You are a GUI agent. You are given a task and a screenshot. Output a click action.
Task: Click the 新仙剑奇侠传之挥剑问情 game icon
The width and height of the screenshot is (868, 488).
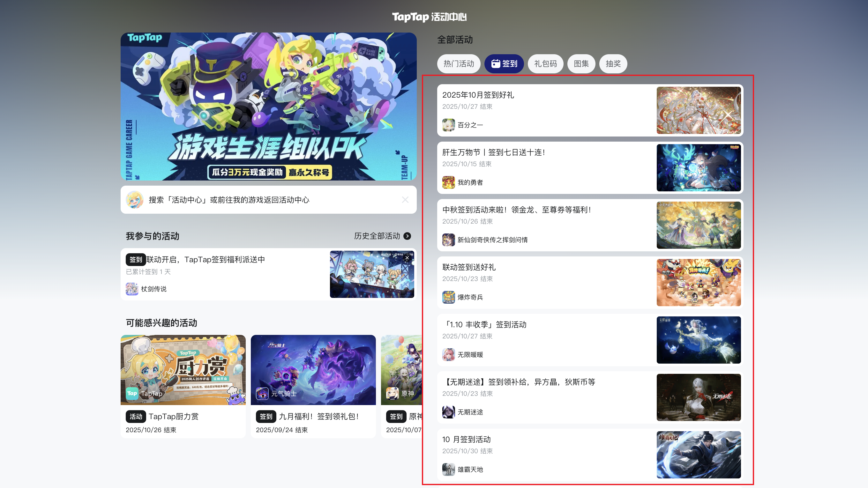point(448,240)
